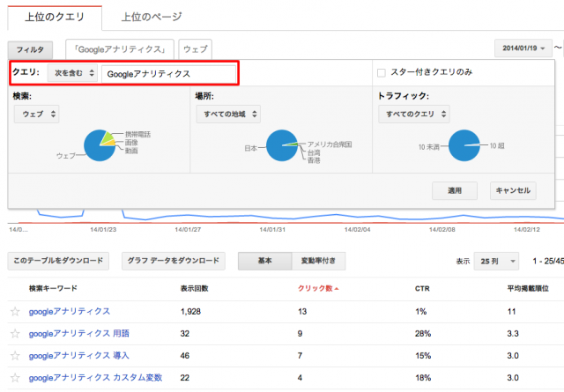Star the googleアナリティクス 用語 query
Screen dimensions: 564x392
click(x=15, y=334)
